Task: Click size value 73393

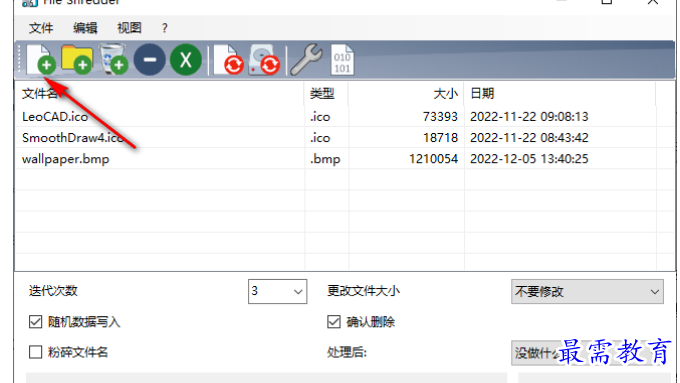Action: point(440,117)
